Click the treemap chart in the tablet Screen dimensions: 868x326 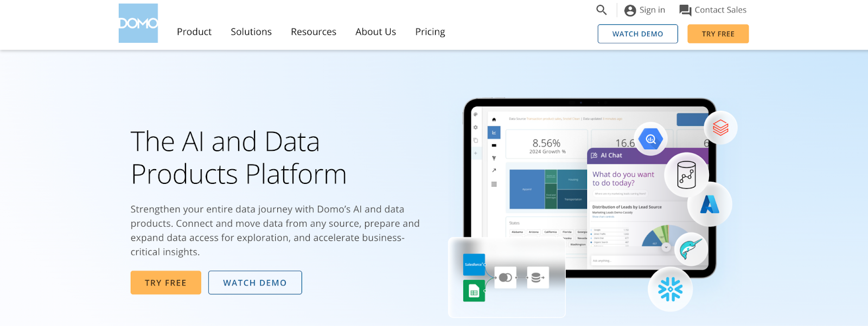[x=548, y=189]
